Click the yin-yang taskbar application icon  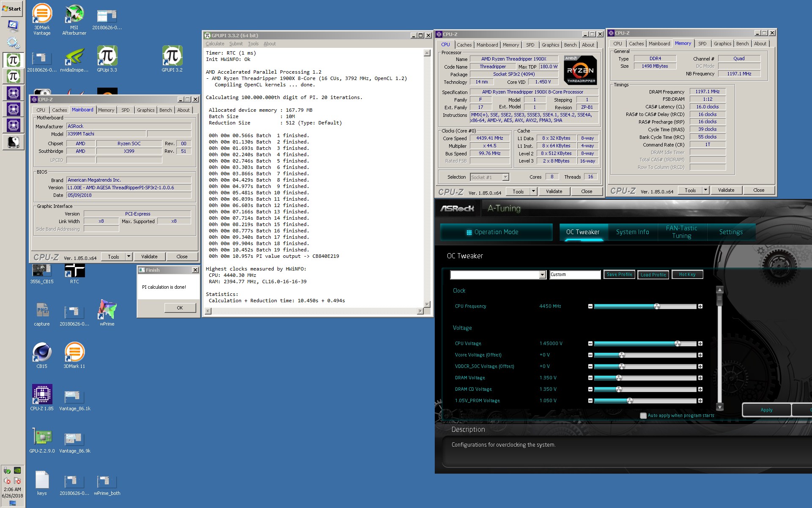[13, 142]
